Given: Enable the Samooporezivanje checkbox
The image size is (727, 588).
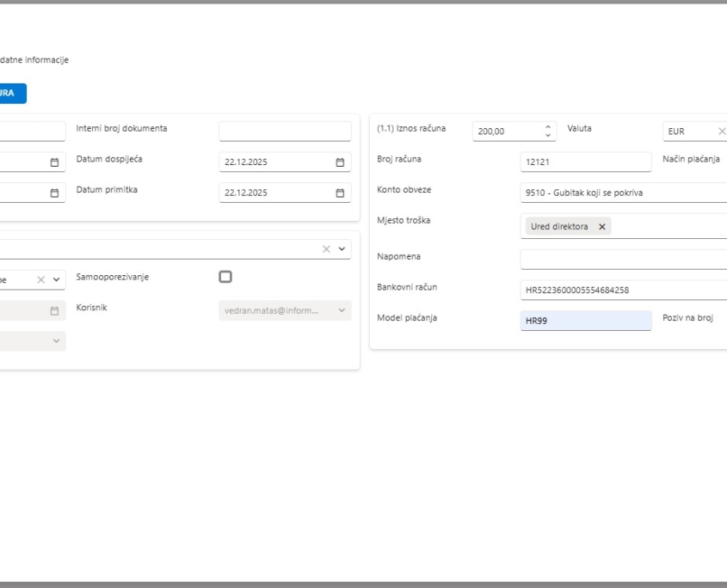Looking at the screenshot, I should (225, 277).
